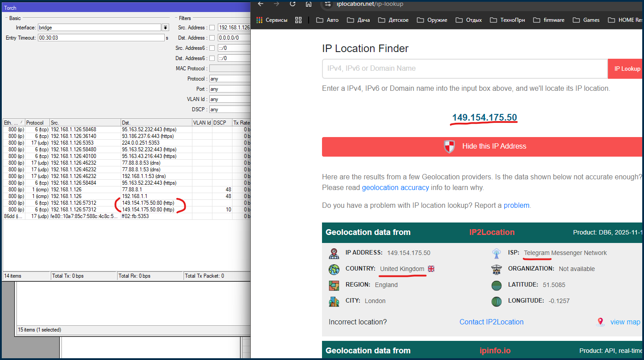Image resolution: width=644 pixels, height=360 pixels.
Task: Sort Torch table by Dst. column
Action: (156, 122)
